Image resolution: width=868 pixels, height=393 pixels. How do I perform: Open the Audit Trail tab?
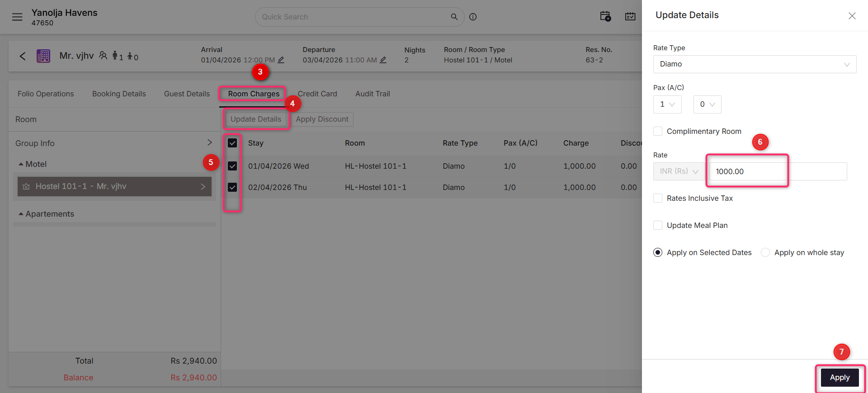tap(373, 94)
